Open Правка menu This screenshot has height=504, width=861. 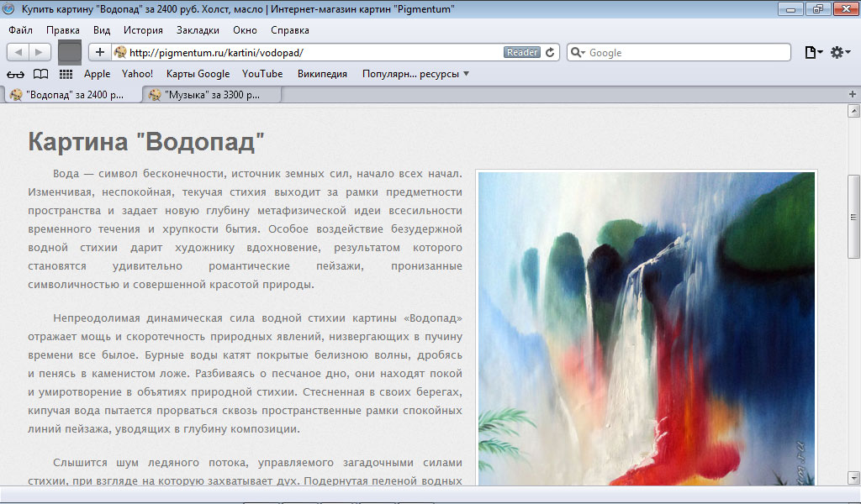click(62, 30)
